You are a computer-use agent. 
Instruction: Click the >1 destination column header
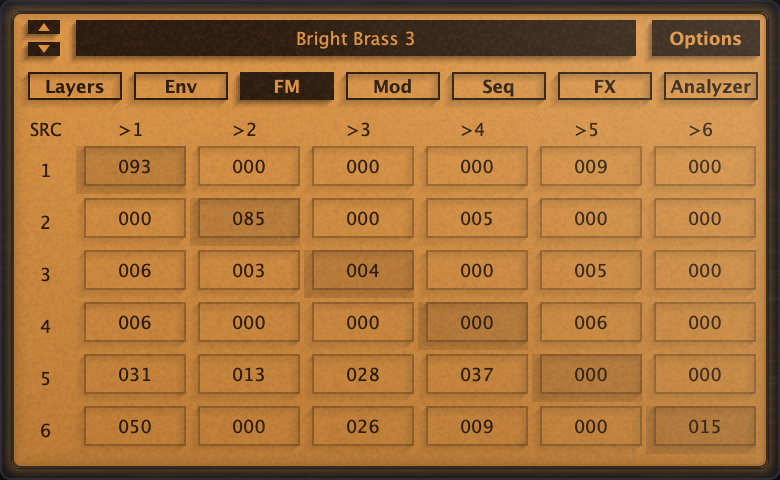point(130,130)
